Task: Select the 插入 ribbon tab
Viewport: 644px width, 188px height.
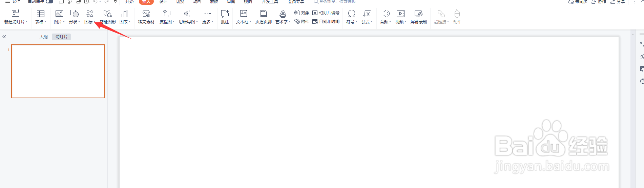Action: click(146, 2)
